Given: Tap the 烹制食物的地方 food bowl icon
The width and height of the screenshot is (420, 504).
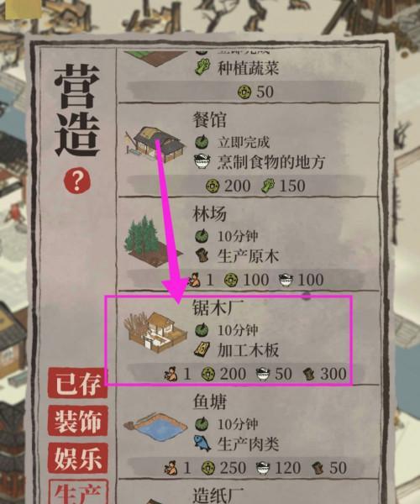Looking at the screenshot, I should click(202, 161).
